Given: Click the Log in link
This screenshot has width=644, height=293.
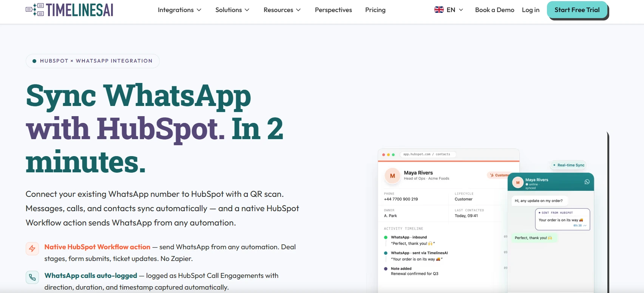Looking at the screenshot, I should point(531,10).
